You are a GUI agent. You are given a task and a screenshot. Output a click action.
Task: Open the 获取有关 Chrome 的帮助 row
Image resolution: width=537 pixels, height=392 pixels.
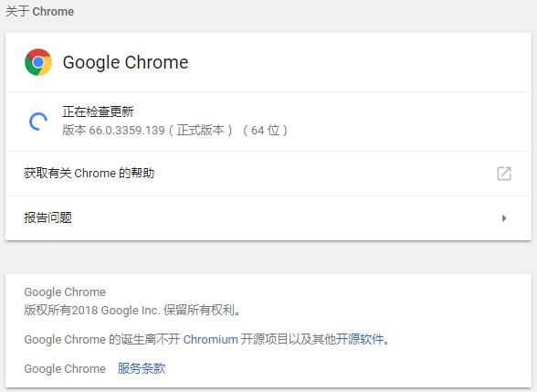pos(268,174)
